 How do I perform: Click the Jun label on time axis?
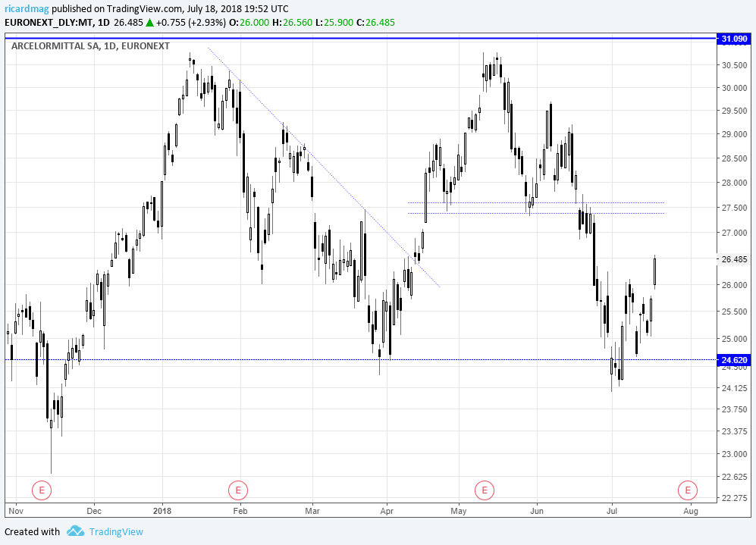(537, 511)
